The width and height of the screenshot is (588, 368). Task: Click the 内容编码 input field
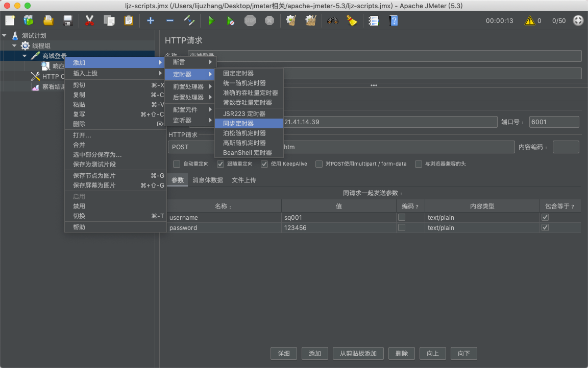click(x=566, y=147)
